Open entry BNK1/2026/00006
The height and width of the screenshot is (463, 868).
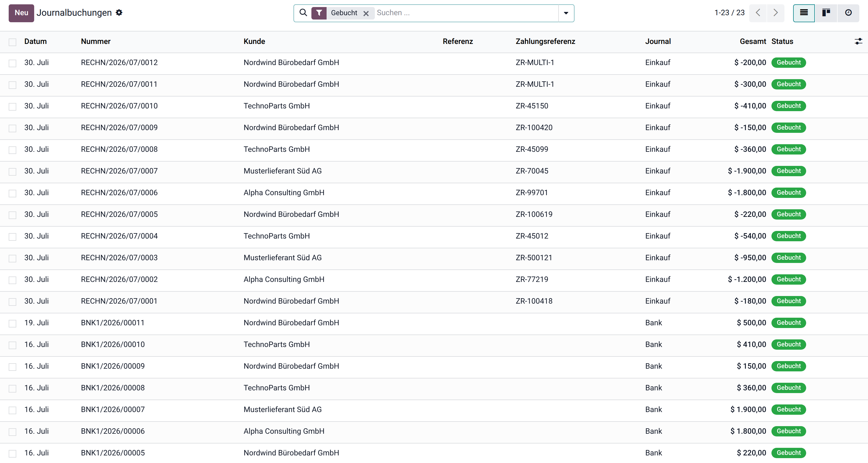click(113, 431)
